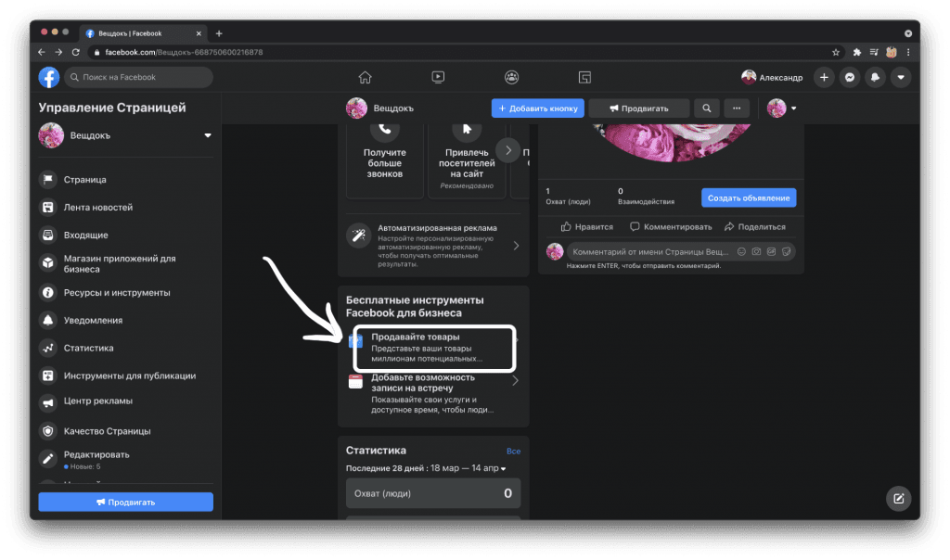Reload the page with the browser refresh icon
This screenshot has height=560, width=950.
tap(76, 52)
